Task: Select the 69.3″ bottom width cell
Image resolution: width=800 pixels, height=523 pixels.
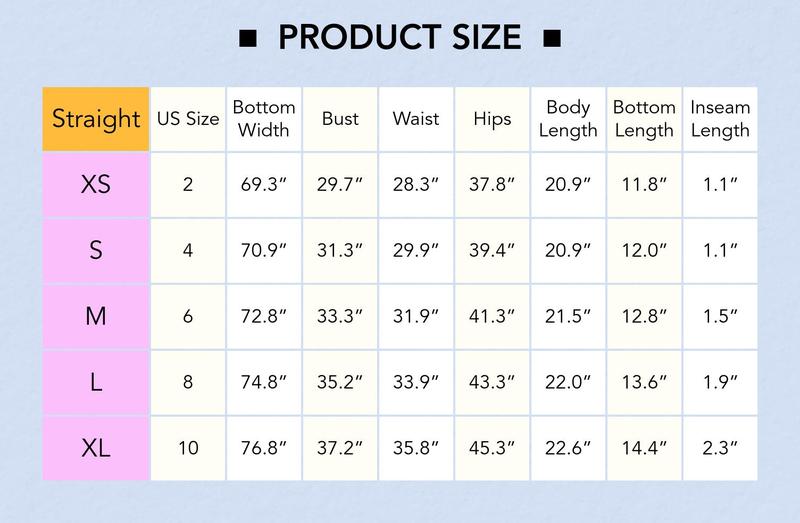Action: point(264,185)
